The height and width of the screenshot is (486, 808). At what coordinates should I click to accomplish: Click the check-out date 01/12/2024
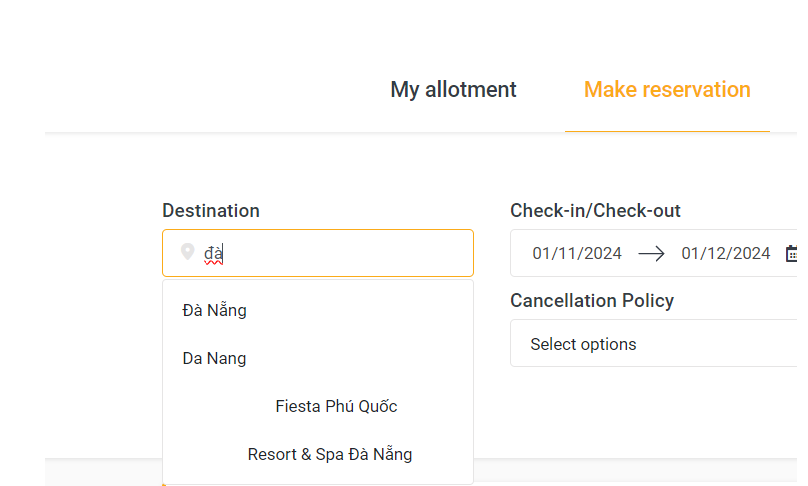pyautogui.click(x=726, y=253)
